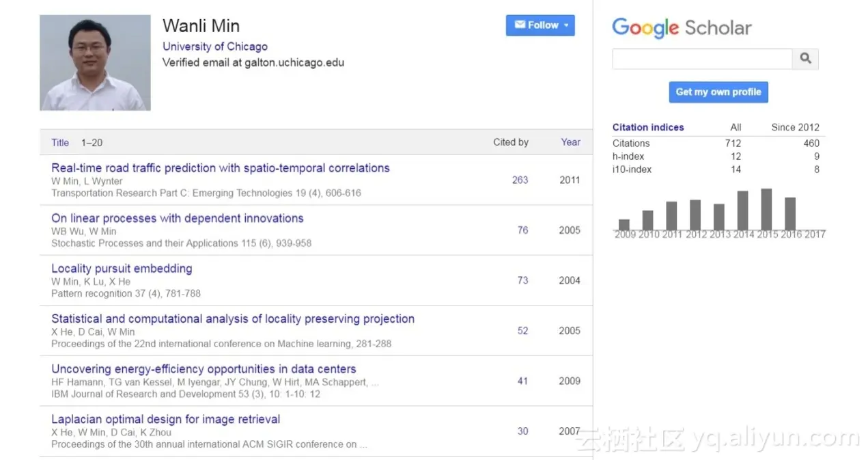This screenshot has height=460, width=868.
Task: Sort publications by Title column
Action: click(60, 142)
